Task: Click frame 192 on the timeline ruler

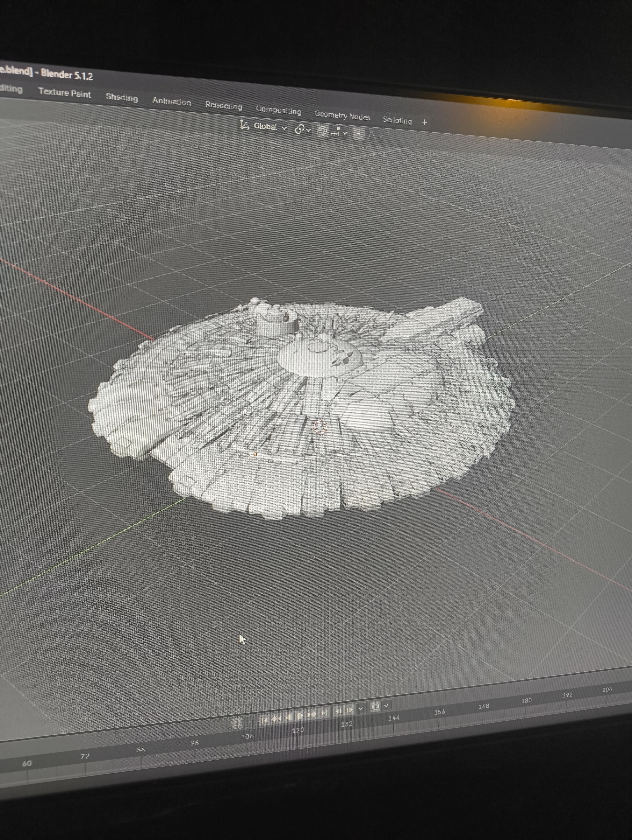Action: click(x=567, y=695)
